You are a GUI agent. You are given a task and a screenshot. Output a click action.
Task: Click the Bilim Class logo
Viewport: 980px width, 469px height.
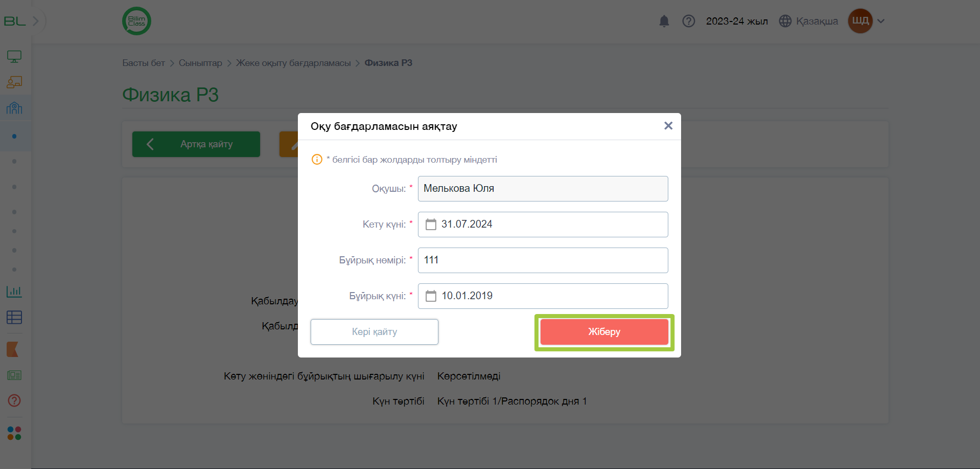tap(136, 21)
